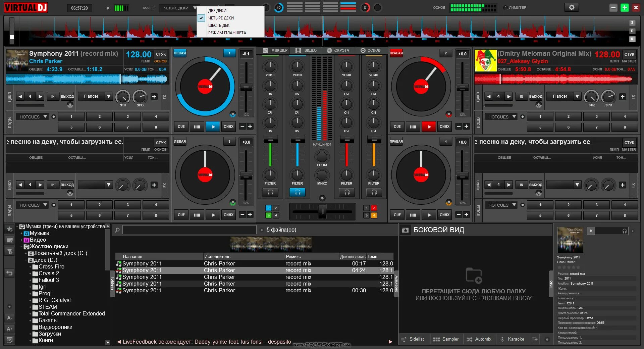Toggle sync on deck 1
This screenshot has height=349, width=644.
(x=228, y=127)
